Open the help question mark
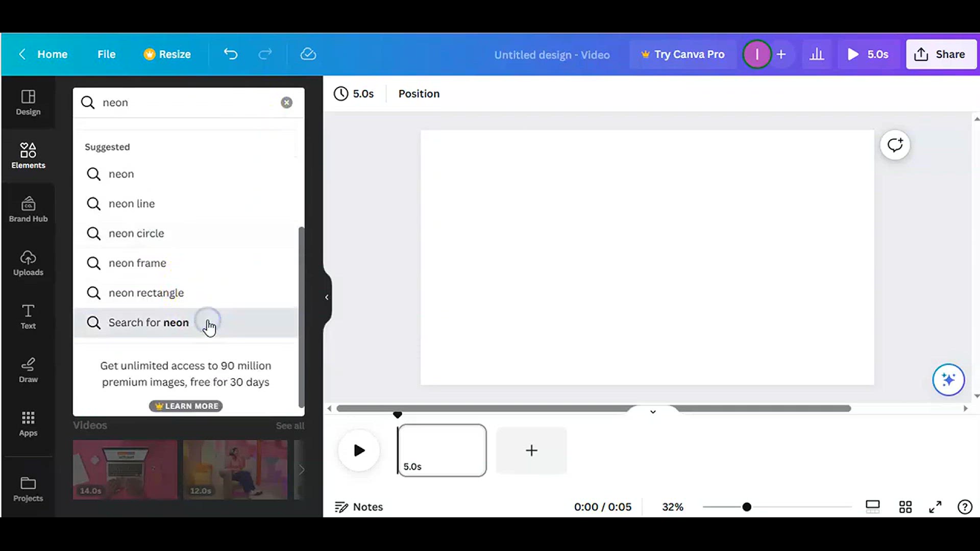Screen dimensions: 980x551 (x=965, y=507)
